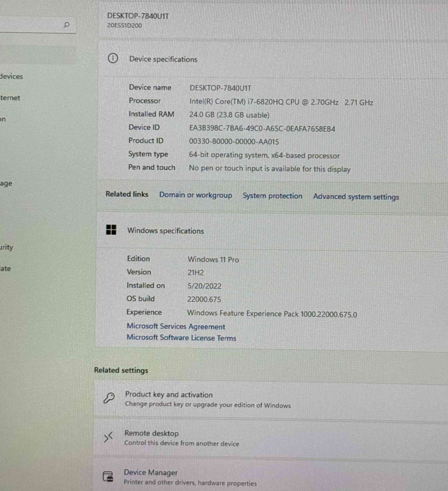The height and width of the screenshot is (491, 448).
Task: Open Device Manager
Action: [x=271, y=476]
